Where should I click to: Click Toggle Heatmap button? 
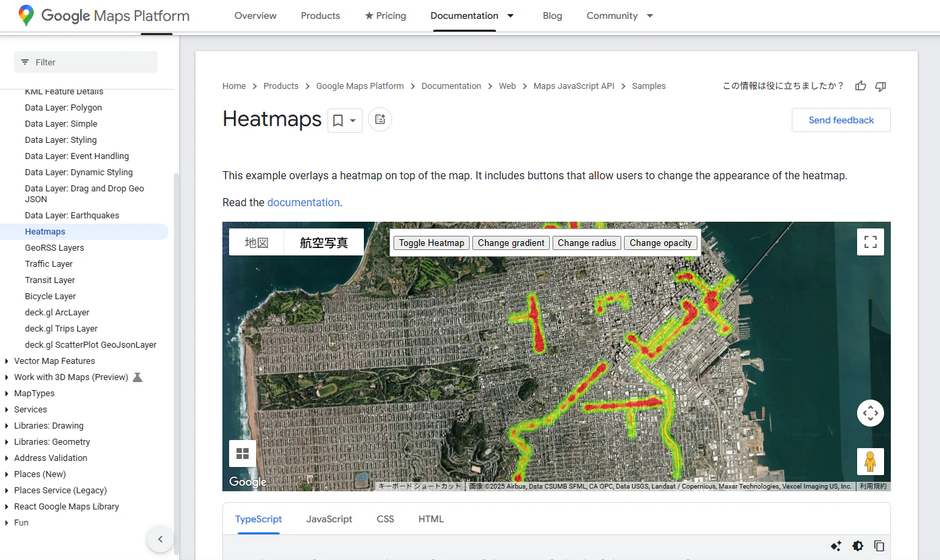coord(432,243)
